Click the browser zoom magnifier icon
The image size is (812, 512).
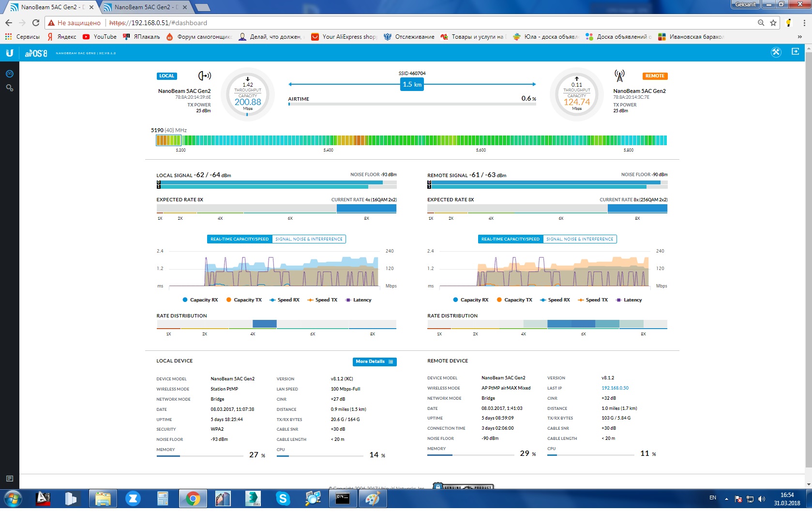(761, 23)
